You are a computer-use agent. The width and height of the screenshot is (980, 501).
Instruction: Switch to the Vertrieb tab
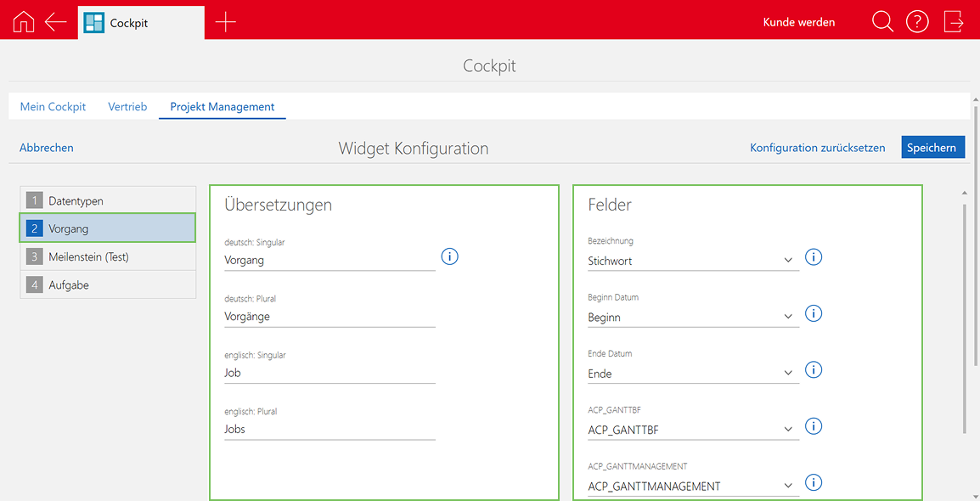coord(127,106)
